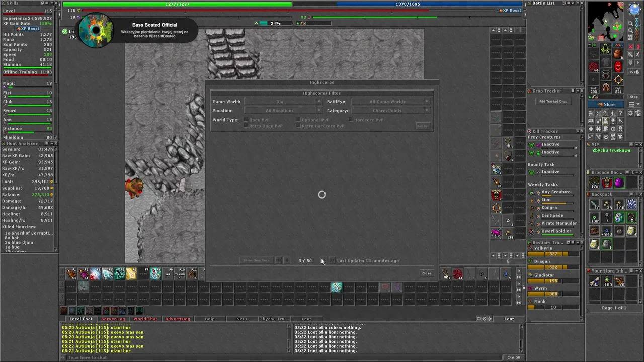Click the minimap zoom in magnifier
This screenshot has height=362, width=644.
click(x=630, y=30)
